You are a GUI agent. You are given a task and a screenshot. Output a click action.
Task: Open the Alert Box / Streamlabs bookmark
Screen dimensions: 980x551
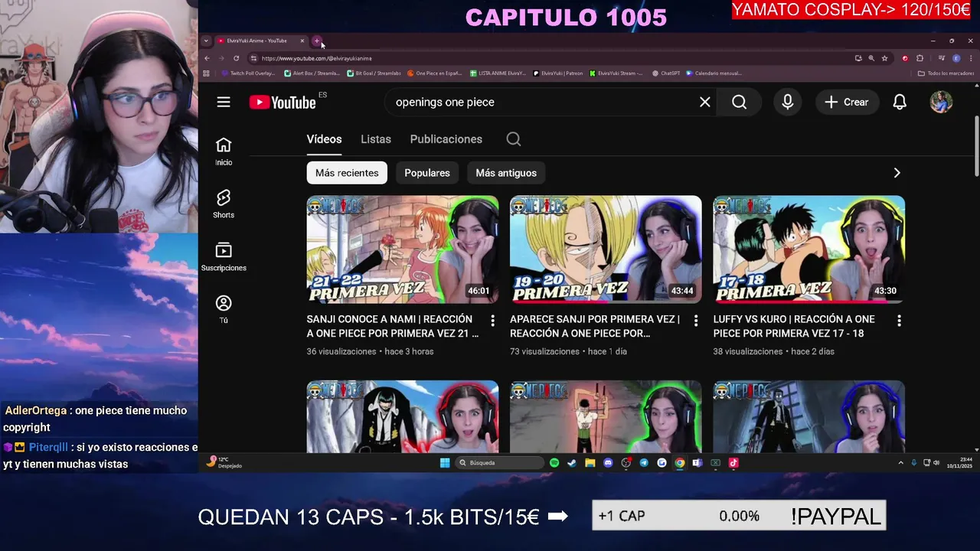click(312, 73)
